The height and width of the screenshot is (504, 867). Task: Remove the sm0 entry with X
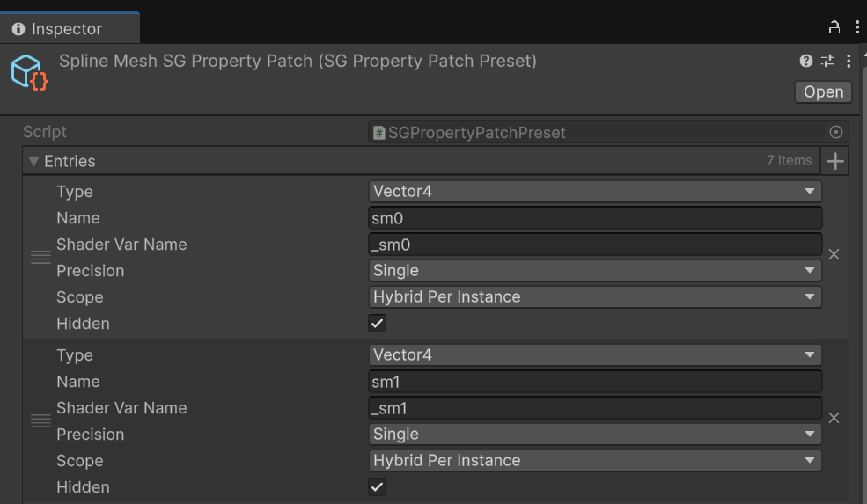click(834, 254)
